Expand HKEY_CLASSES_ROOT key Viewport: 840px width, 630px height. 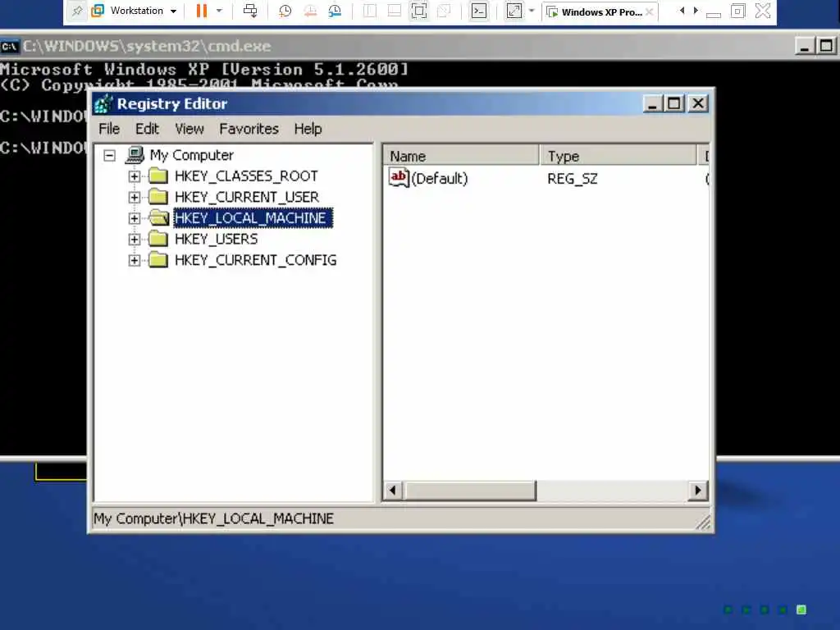pos(135,176)
